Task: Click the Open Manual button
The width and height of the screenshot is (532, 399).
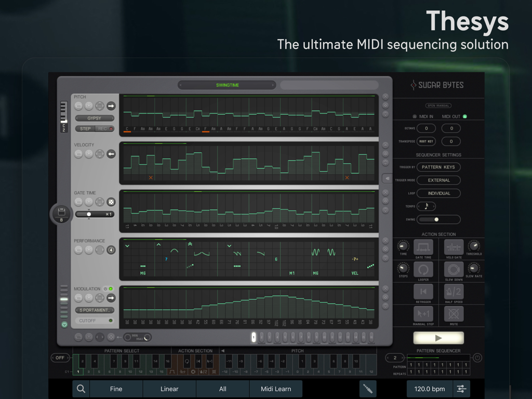Action: (x=438, y=105)
